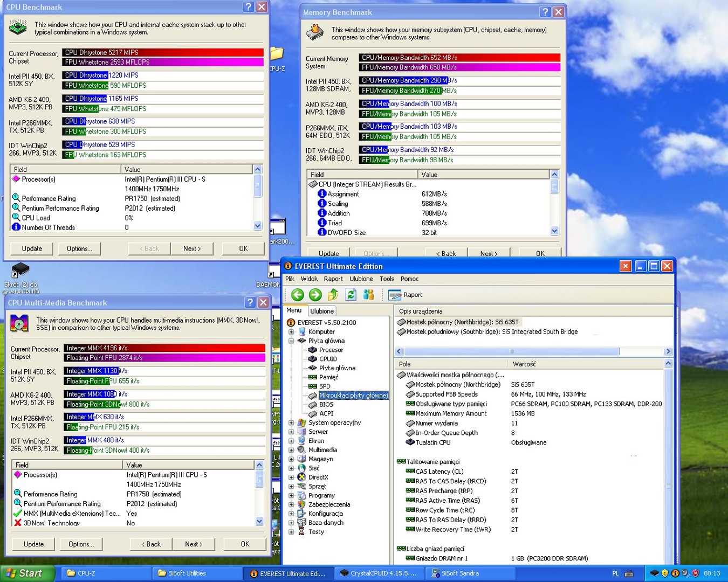Click the Multi-Media Benchmark list scroll-up arrow
The width and height of the screenshot is (728, 582).
[x=259, y=465]
